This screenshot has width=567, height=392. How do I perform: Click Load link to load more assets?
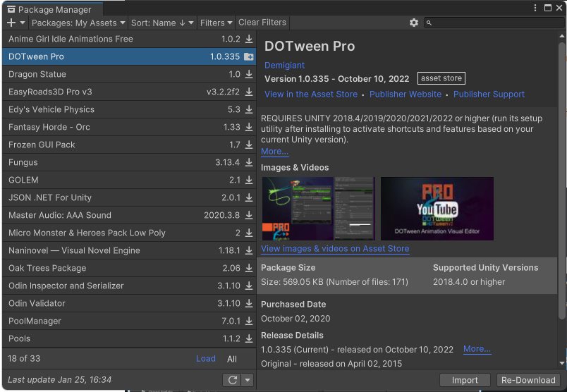[x=206, y=359]
